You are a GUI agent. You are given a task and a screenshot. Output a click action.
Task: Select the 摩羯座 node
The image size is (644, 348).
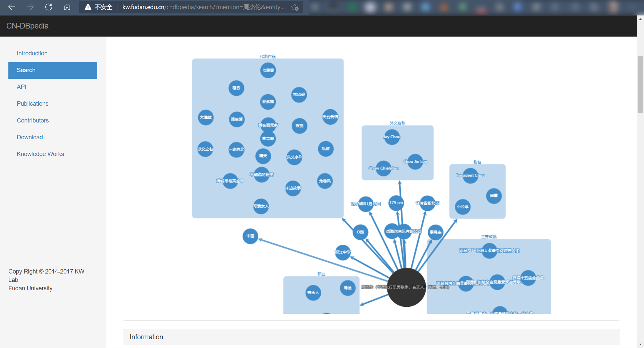click(x=435, y=232)
